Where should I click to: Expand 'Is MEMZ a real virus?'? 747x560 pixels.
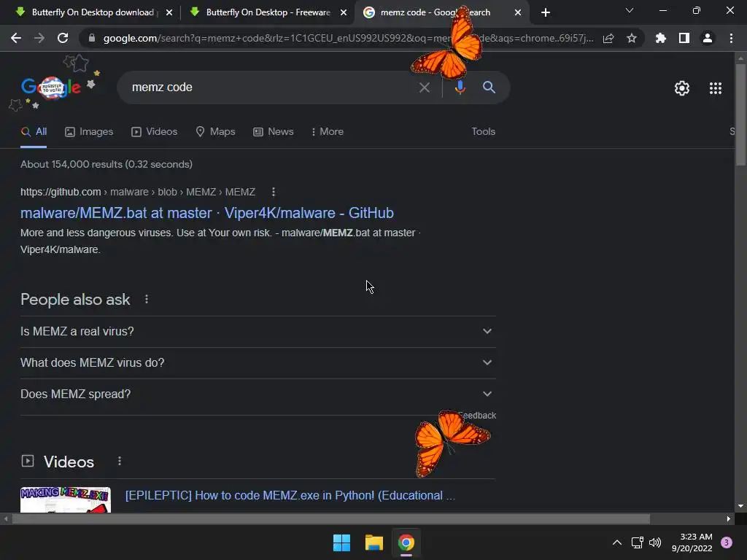[x=258, y=332]
